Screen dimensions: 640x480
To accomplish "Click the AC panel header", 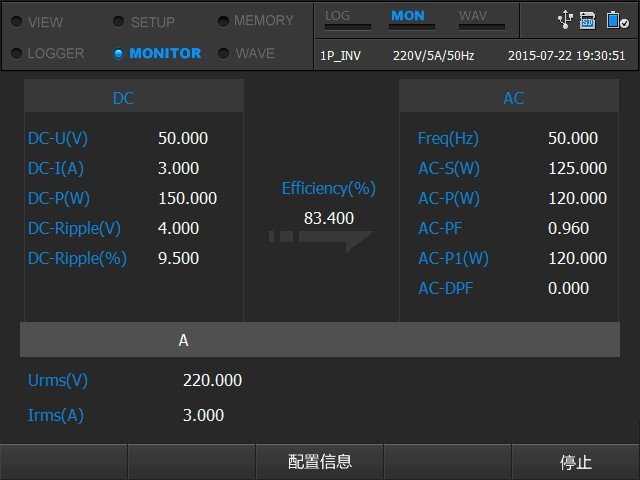I will (x=512, y=98).
